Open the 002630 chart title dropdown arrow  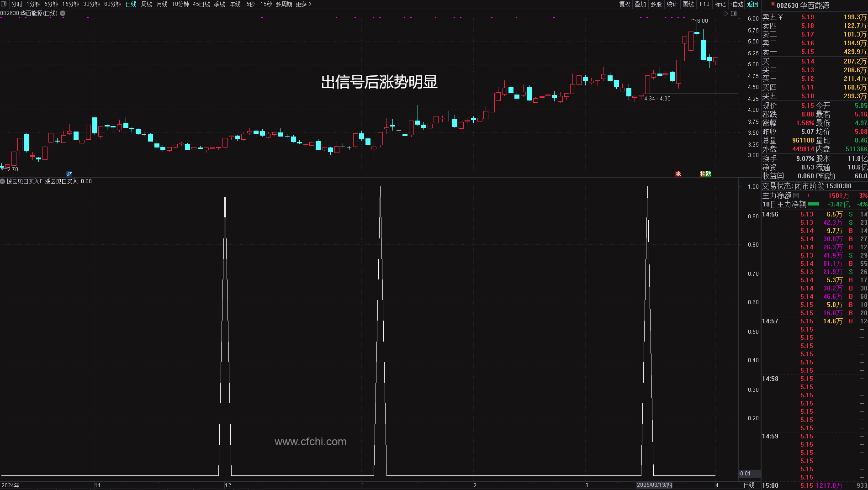coord(63,13)
